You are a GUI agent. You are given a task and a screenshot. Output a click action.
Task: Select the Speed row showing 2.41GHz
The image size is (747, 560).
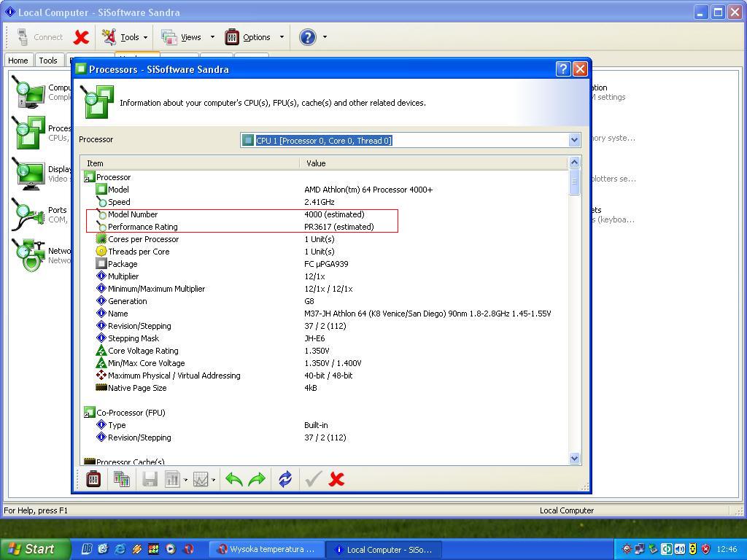[324, 202]
